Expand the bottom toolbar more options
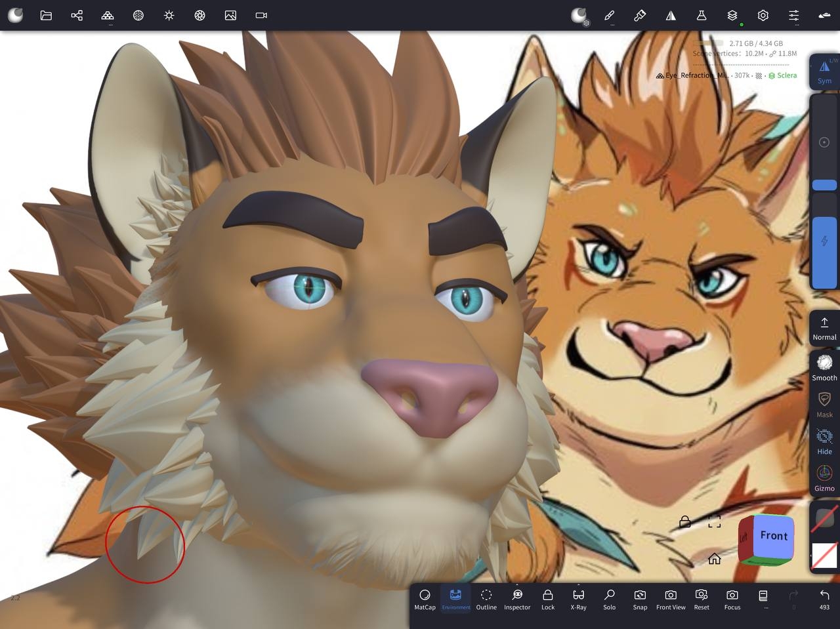Viewport: 840px width, 629px height. pyautogui.click(x=763, y=598)
